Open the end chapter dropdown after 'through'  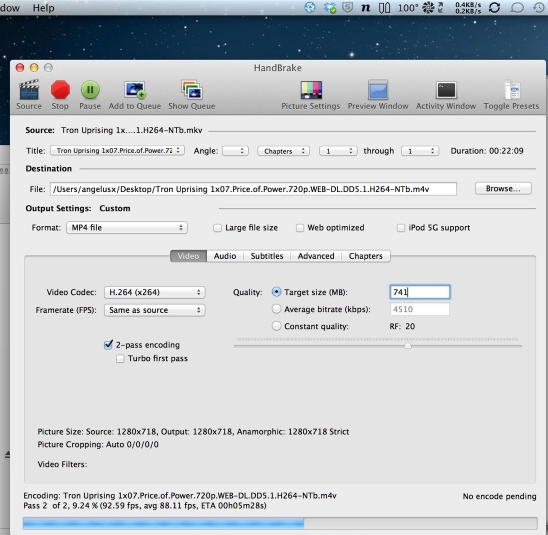click(420, 151)
